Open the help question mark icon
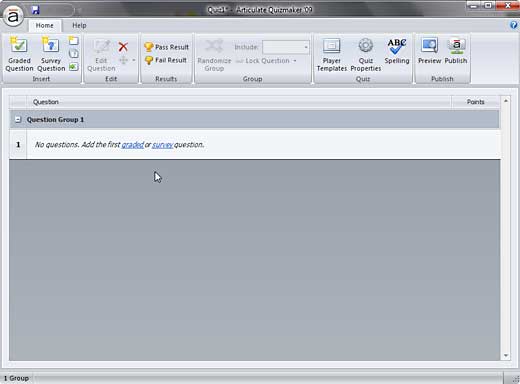 pyautogui.click(x=514, y=25)
